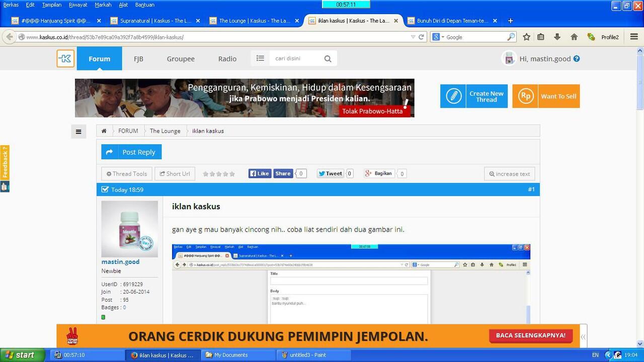Open the Markah menu
The height and width of the screenshot is (362, 644).
tap(103, 5)
